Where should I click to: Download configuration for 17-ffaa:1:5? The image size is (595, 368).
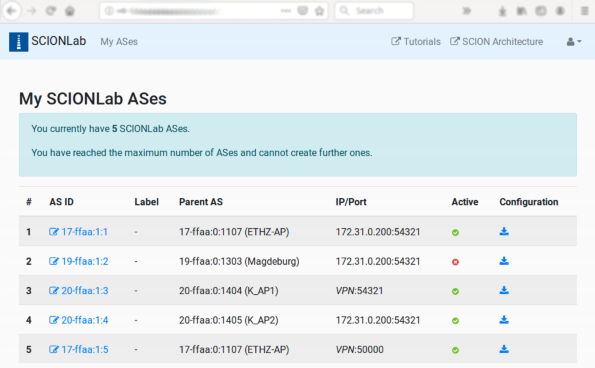click(504, 349)
